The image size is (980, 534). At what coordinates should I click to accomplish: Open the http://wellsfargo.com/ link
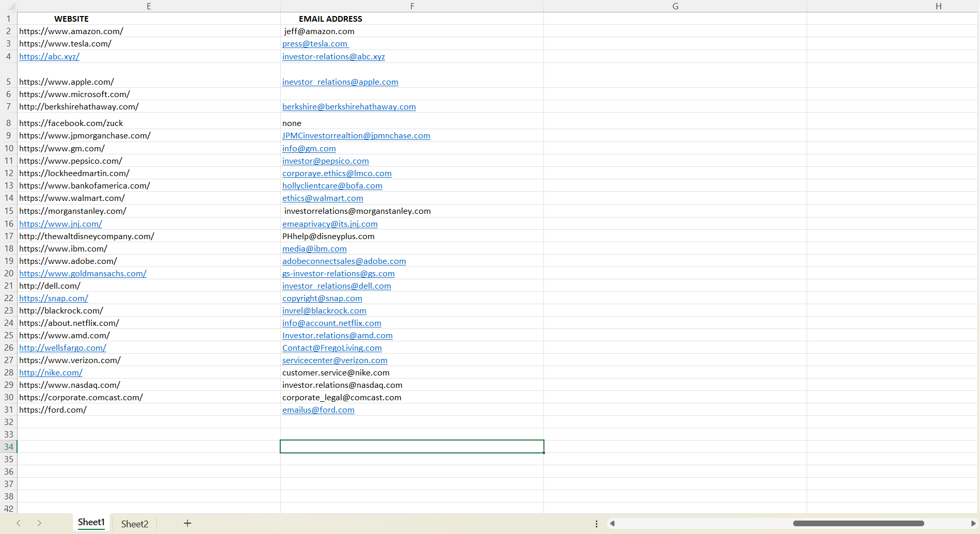click(x=62, y=348)
